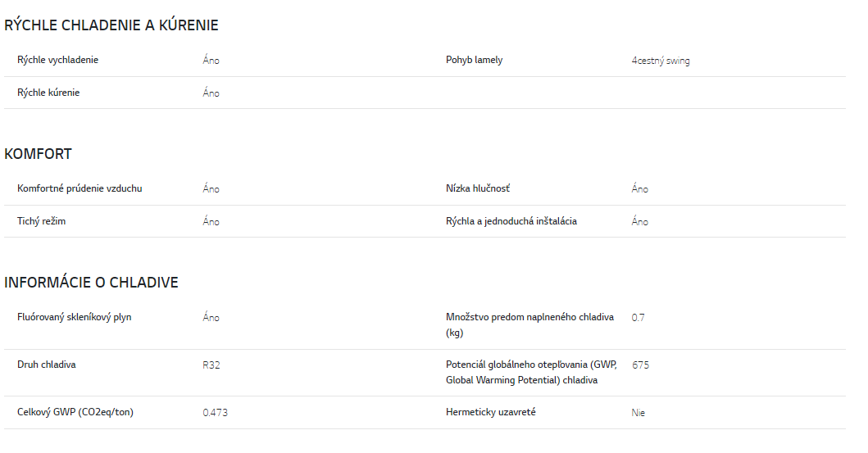This screenshot has width=868, height=453.
Task: Click the Druh chladiva label
Action: pos(47,365)
